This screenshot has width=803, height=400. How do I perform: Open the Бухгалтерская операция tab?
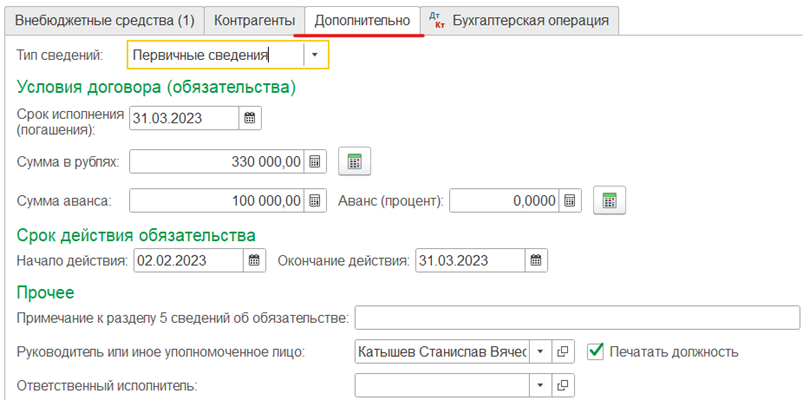point(519,21)
